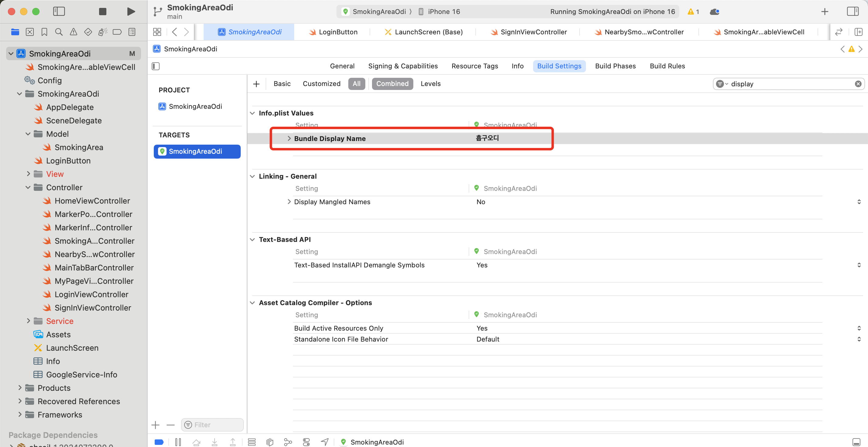The height and width of the screenshot is (447, 868).
Task: Click the Run play button
Action: (131, 12)
